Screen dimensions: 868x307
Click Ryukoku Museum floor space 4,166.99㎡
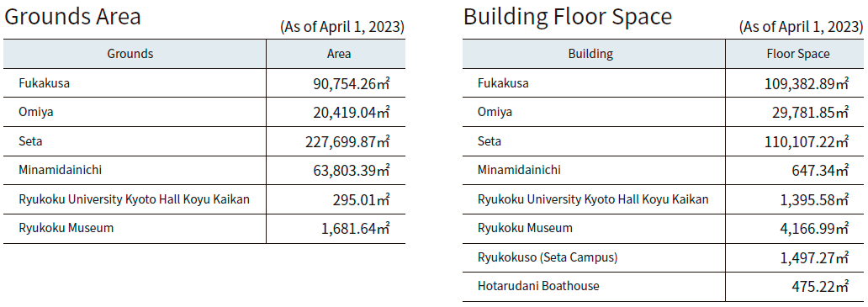click(x=814, y=228)
